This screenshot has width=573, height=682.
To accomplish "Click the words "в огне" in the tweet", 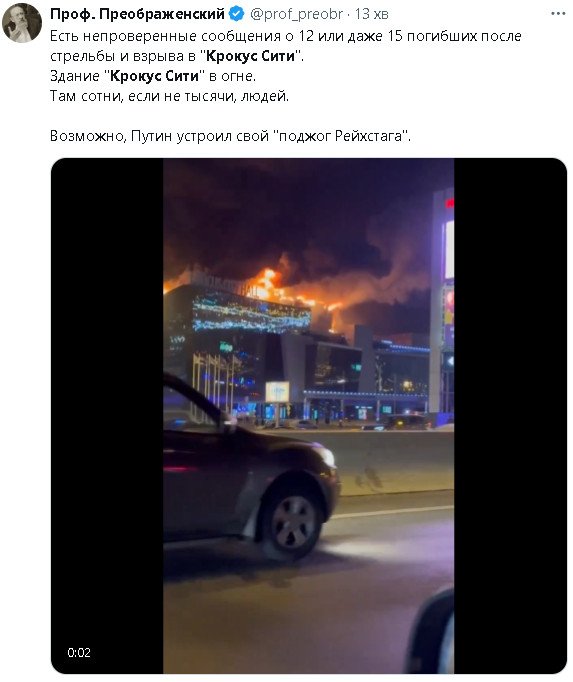I will (232, 76).
